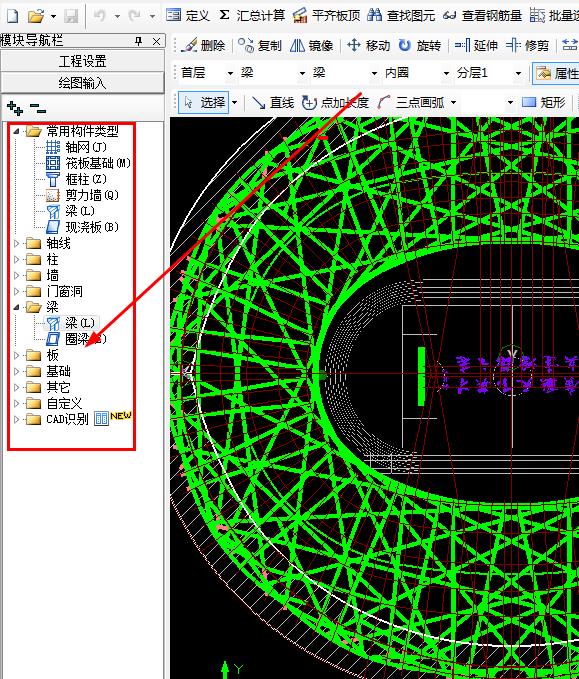This screenshot has height=679, width=579.
Task: Select the 三点画弧 arc tool
Action: tap(411, 103)
